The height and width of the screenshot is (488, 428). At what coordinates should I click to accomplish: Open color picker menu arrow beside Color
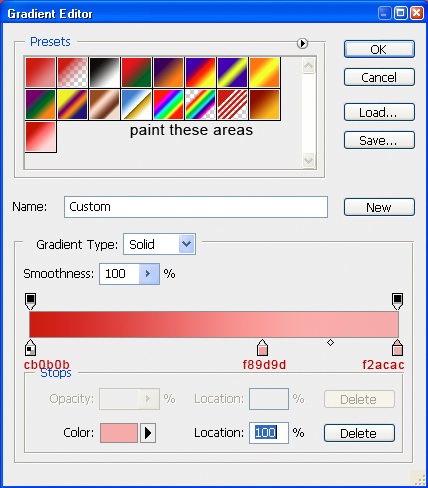click(148, 433)
